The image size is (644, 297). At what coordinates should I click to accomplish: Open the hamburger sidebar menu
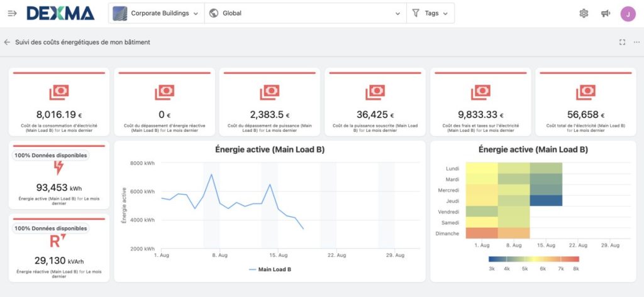point(12,13)
